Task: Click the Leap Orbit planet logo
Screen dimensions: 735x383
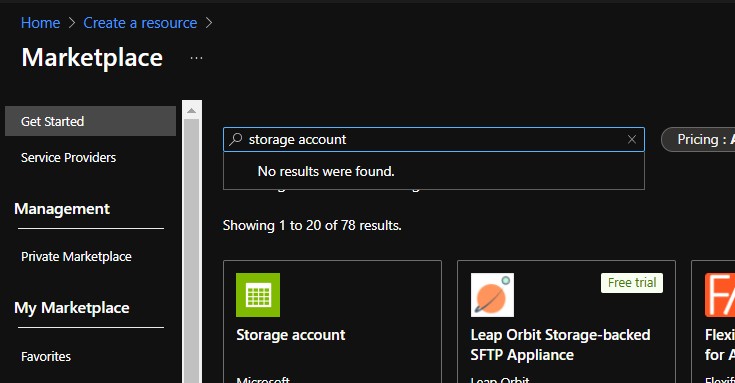Action: coord(492,295)
